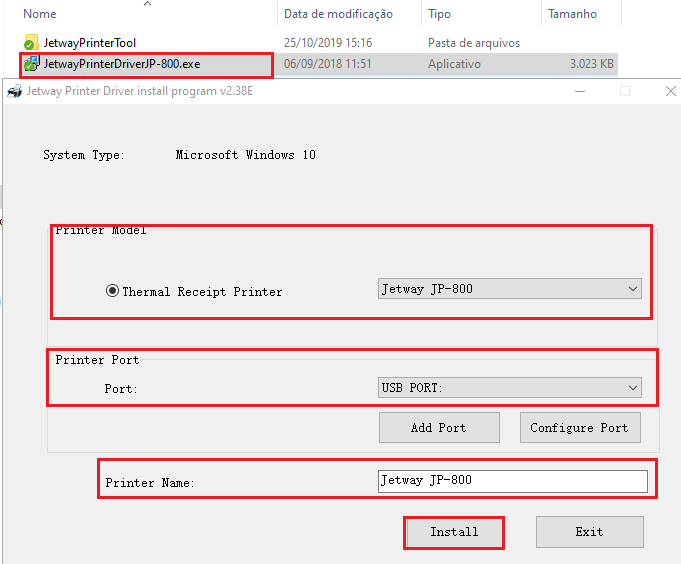Sort files by the Tipo column header

pyautogui.click(x=439, y=14)
